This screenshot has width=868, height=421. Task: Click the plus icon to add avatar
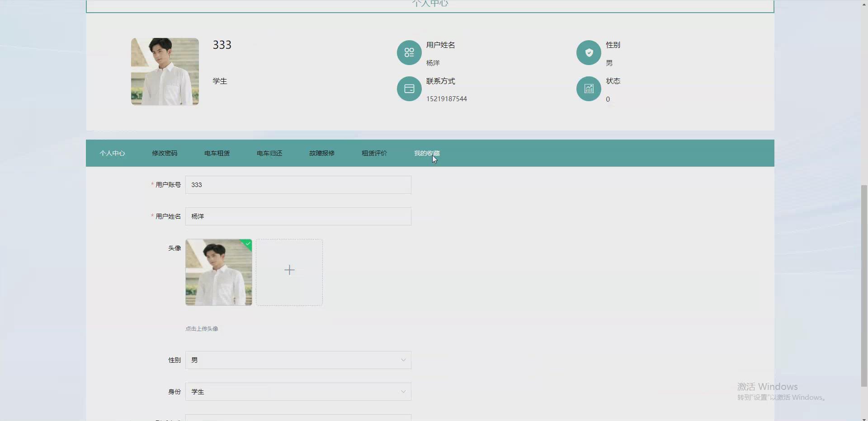[289, 270]
